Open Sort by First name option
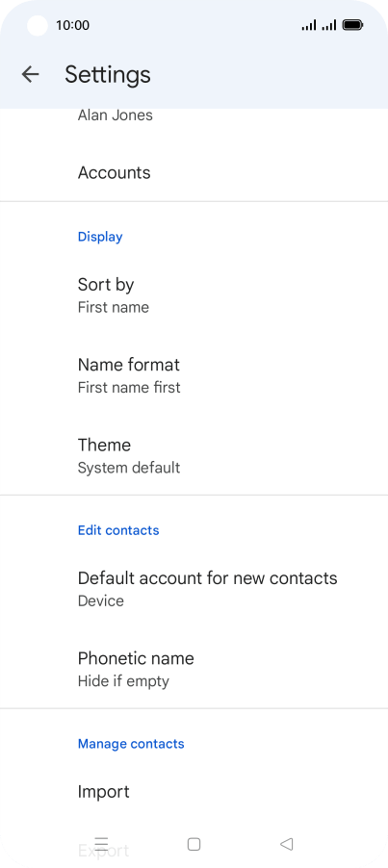 point(194,295)
